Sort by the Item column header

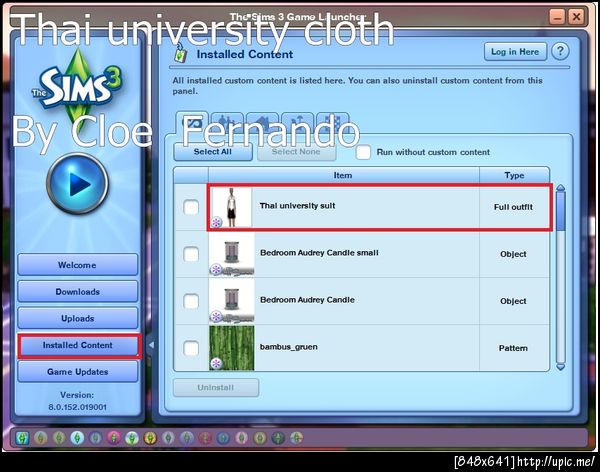(x=343, y=175)
